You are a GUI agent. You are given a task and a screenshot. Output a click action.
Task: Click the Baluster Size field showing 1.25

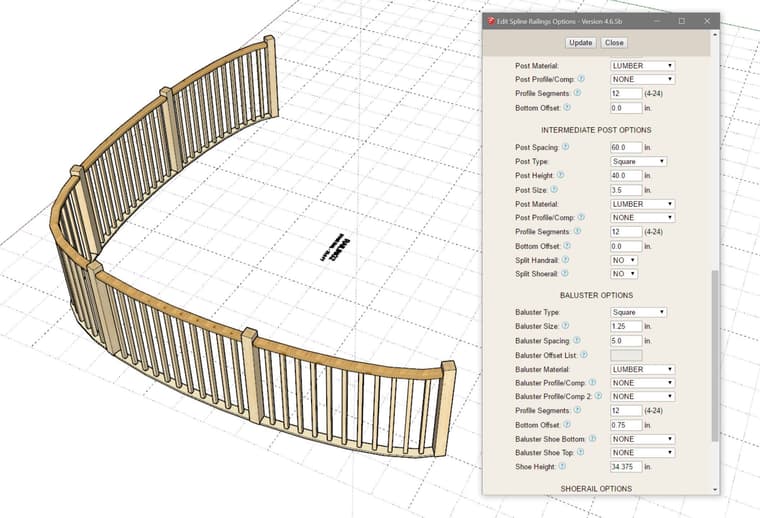[626, 326]
